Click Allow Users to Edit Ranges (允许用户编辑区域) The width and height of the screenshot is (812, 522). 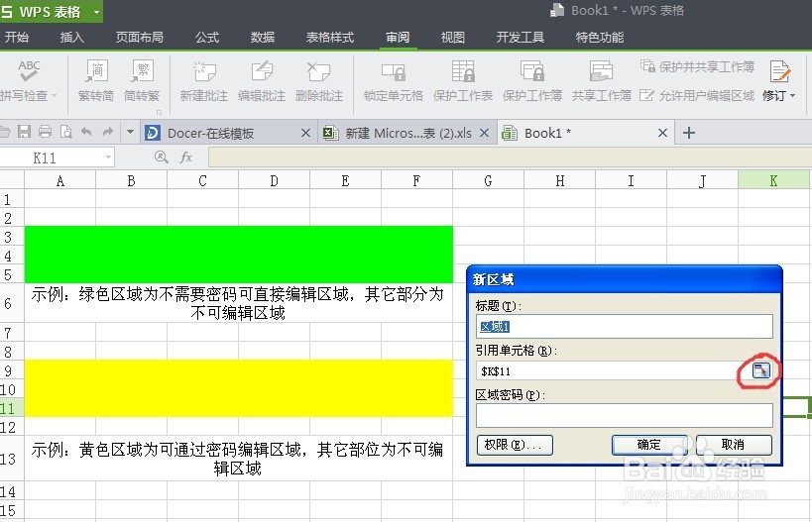pyautogui.click(x=697, y=95)
